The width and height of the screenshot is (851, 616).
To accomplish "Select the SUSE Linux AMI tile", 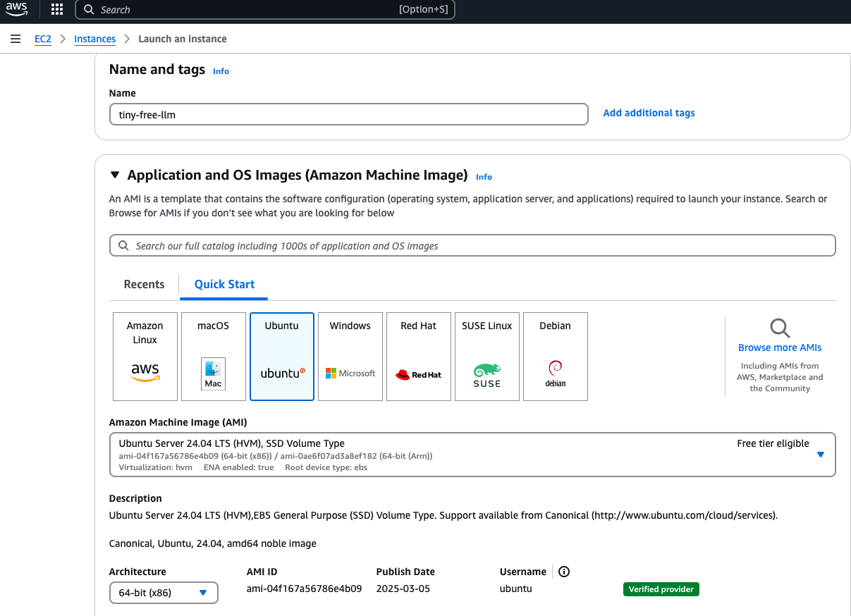I will (487, 357).
